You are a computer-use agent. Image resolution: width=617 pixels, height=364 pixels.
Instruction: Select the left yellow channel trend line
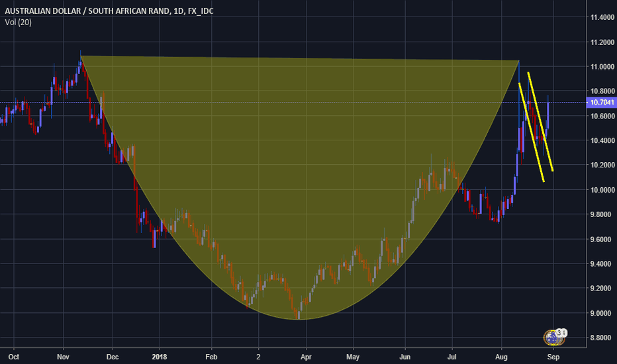click(531, 132)
